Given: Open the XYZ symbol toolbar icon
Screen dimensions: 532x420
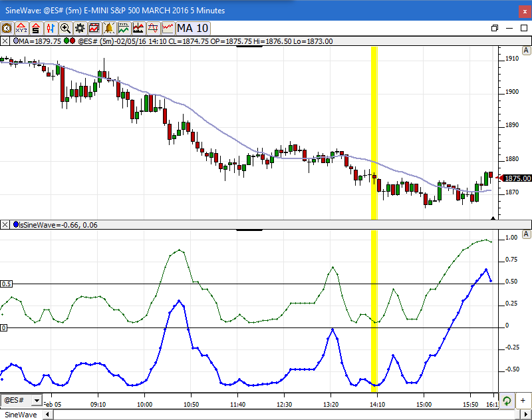Looking at the screenshot, I should click(22, 28).
